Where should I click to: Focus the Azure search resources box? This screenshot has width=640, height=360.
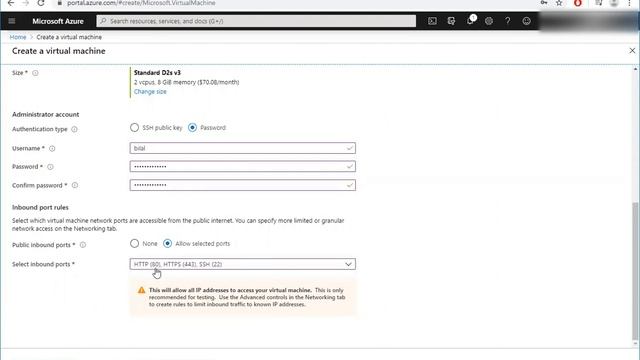pos(256,21)
